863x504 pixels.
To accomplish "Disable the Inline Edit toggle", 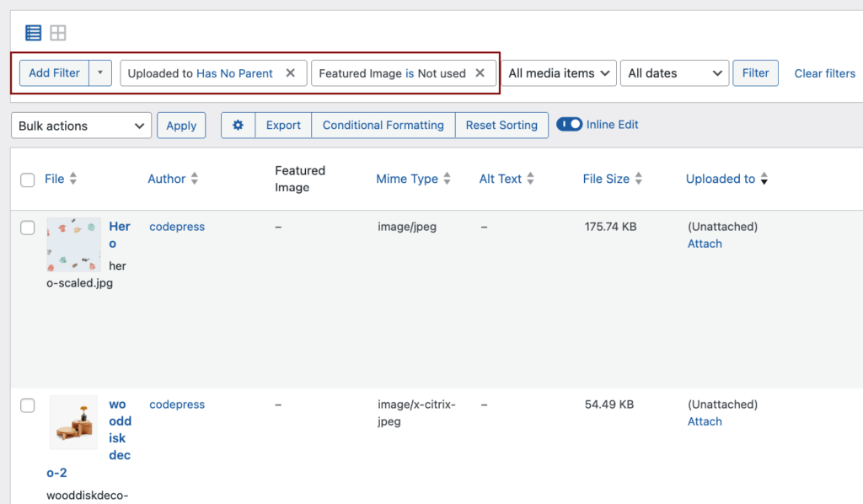I will (570, 124).
